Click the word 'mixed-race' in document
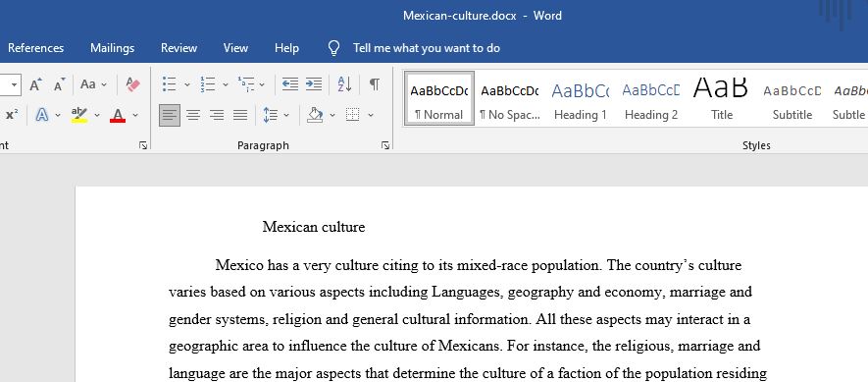 click(x=492, y=265)
